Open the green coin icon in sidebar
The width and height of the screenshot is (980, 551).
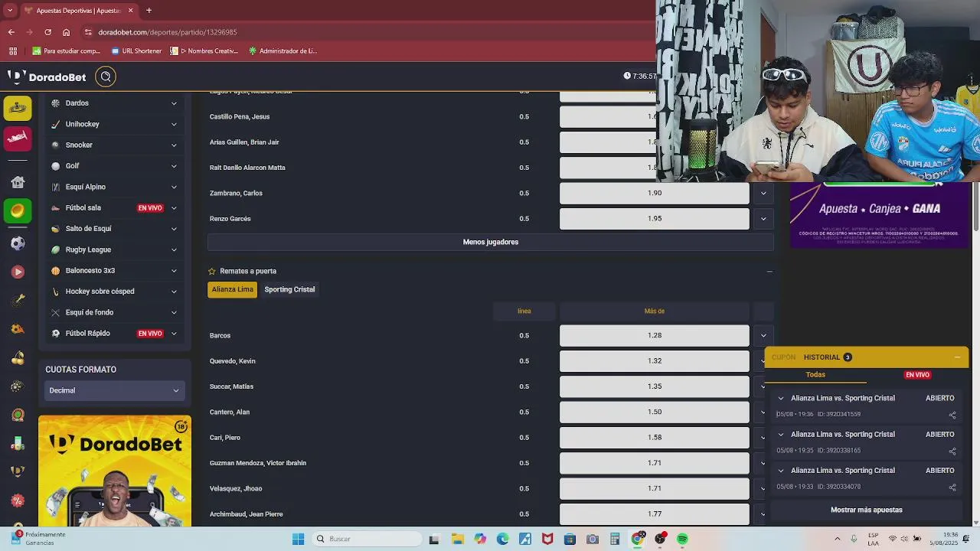pyautogui.click(x=18, y=210)
